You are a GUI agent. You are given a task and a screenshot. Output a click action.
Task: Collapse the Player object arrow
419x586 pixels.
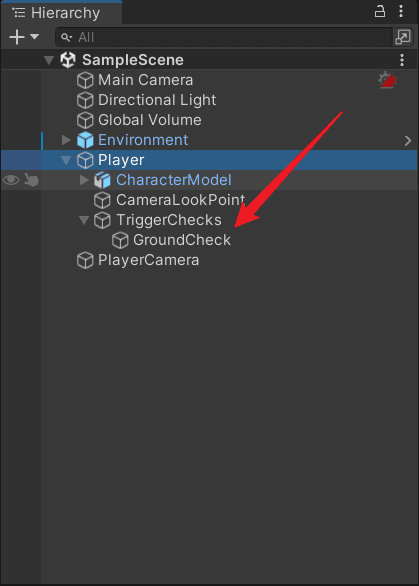(x=66, y=160)
